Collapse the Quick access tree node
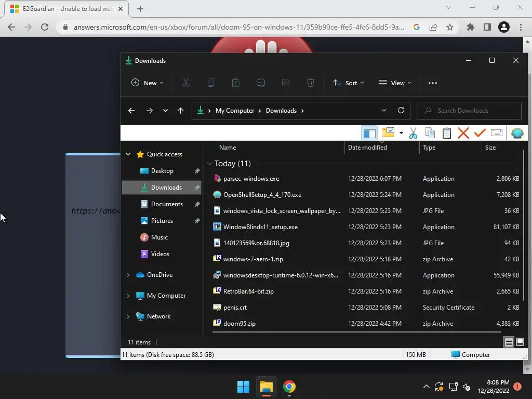This screenshot has width=532, height=399. (128, 154)
